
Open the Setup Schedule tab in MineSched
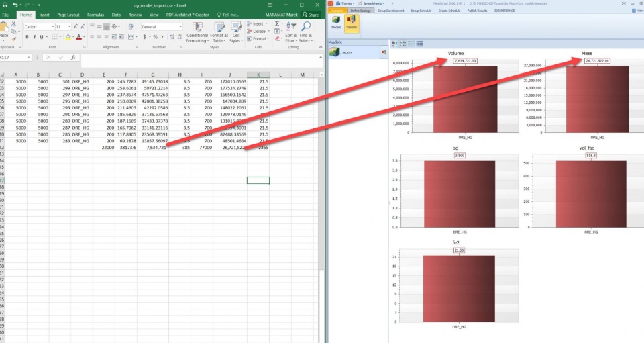(421, 11)
